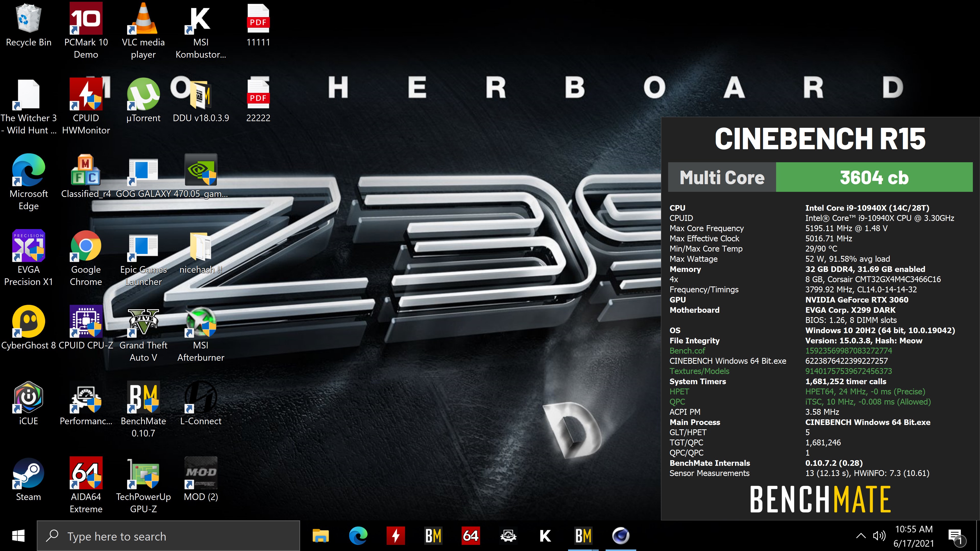Viewport: 980px width, 551px height.
Task: Launch Microsoft Edge desktop shortcut
Action: (29, 182)
